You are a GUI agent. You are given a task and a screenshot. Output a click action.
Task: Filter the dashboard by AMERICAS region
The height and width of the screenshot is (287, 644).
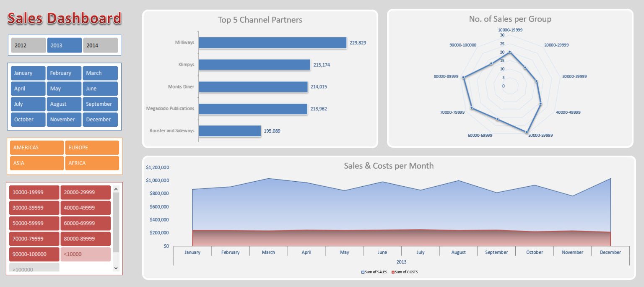coord(36,148)
